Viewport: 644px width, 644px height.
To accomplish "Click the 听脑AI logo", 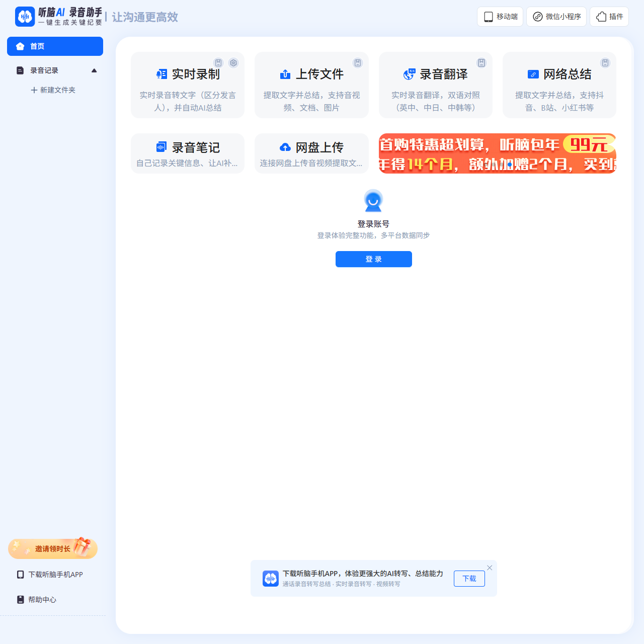I will coord(25,17).
